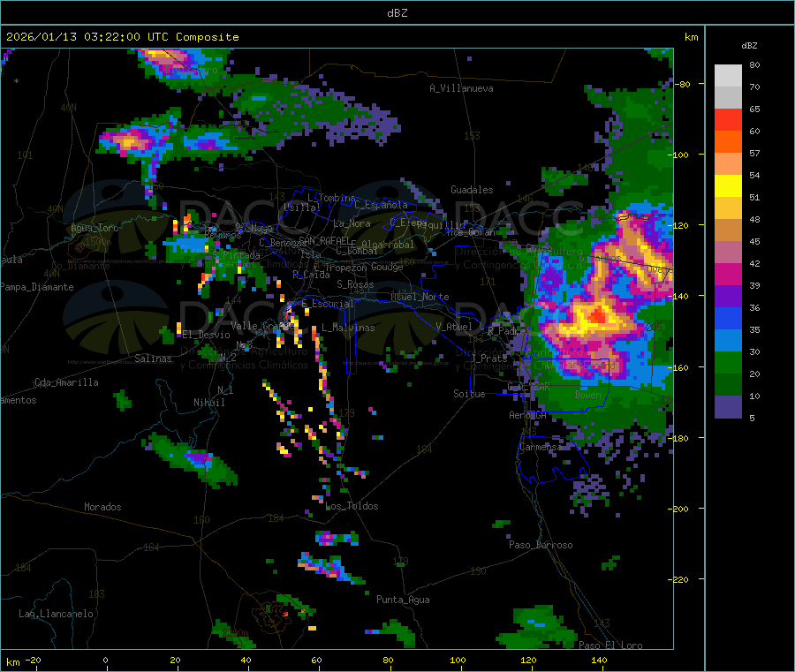Click the A_Villanueva map label
Viewport: 795px width, 672px height.
coord(461,88)
